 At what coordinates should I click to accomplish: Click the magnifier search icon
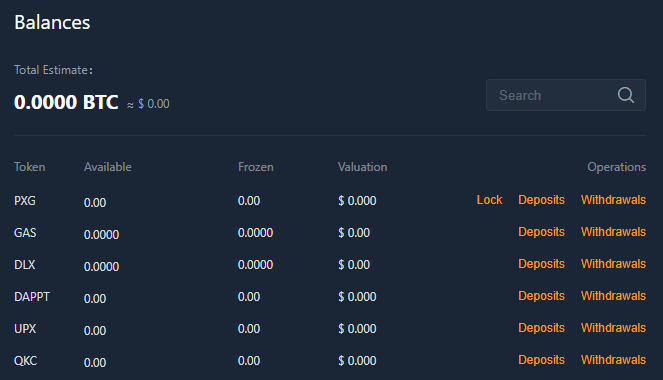625,95
